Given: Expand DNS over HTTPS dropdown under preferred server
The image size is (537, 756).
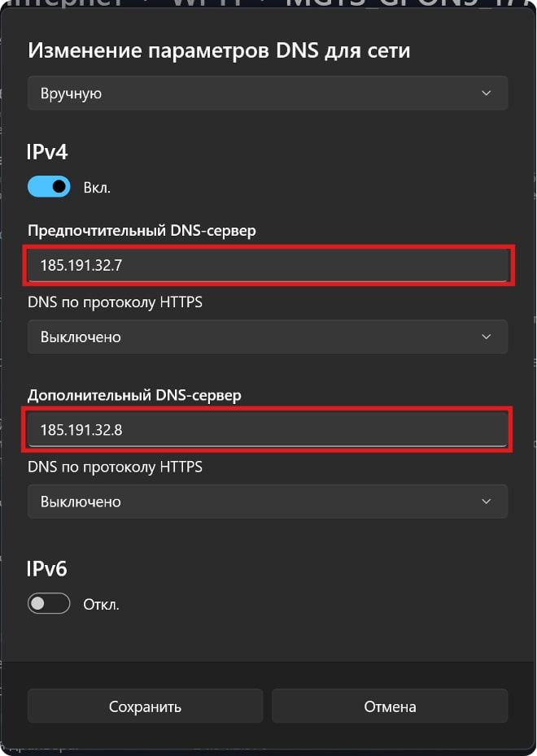Looking at the screenshot, I should coord(267,337).
